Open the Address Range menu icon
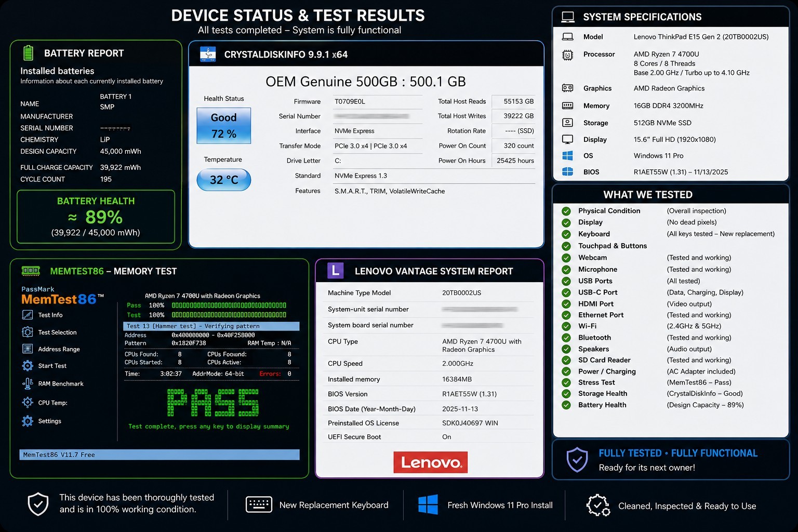The image size is (798, 532). [x=28, y=349]
